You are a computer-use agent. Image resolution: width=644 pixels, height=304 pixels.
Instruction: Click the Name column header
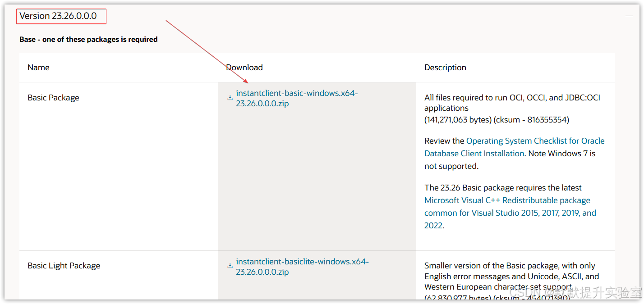point(38,68)
